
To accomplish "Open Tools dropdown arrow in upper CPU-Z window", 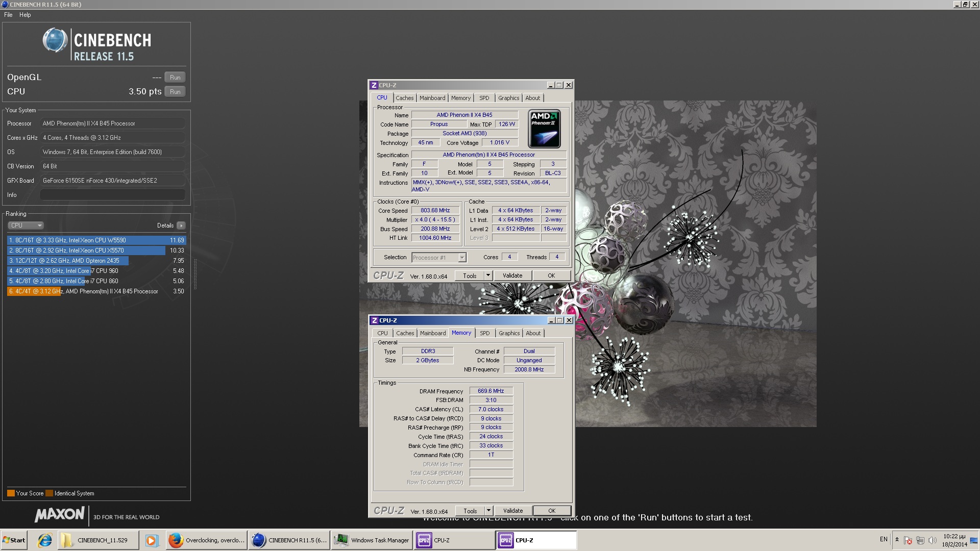I will (487, 275).
